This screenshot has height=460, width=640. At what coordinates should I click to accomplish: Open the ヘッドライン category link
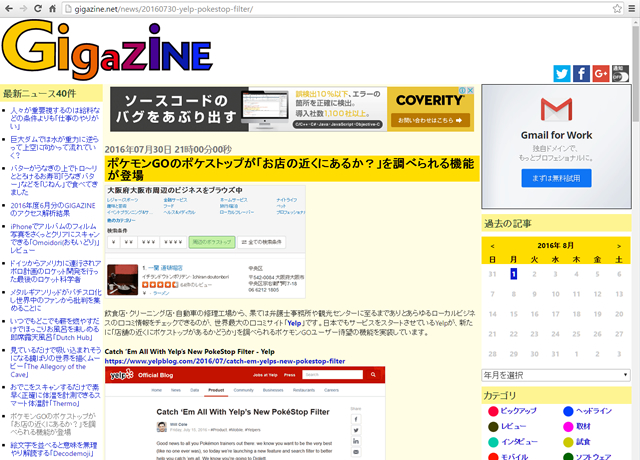pyautogui.click(x=594, y=411)
